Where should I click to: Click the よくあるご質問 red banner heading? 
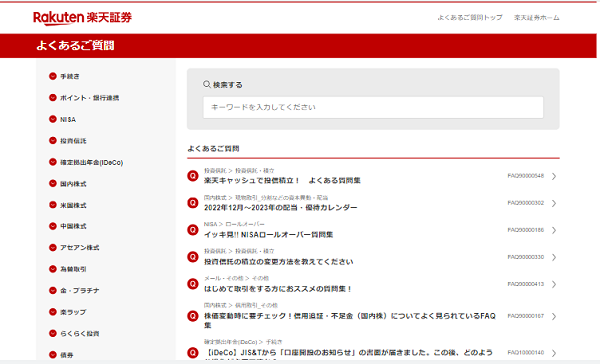click(x=75, y=46)
